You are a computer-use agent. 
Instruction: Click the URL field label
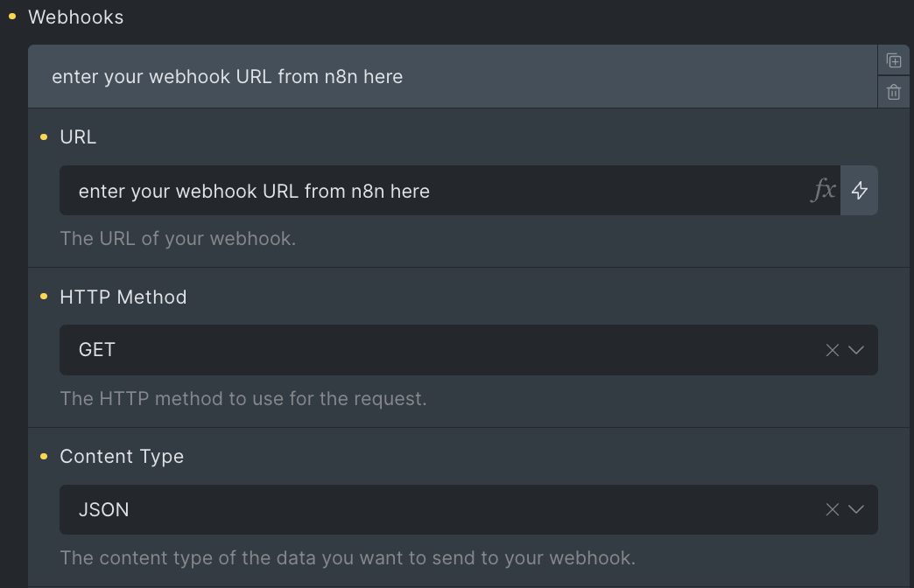(78, 136)
